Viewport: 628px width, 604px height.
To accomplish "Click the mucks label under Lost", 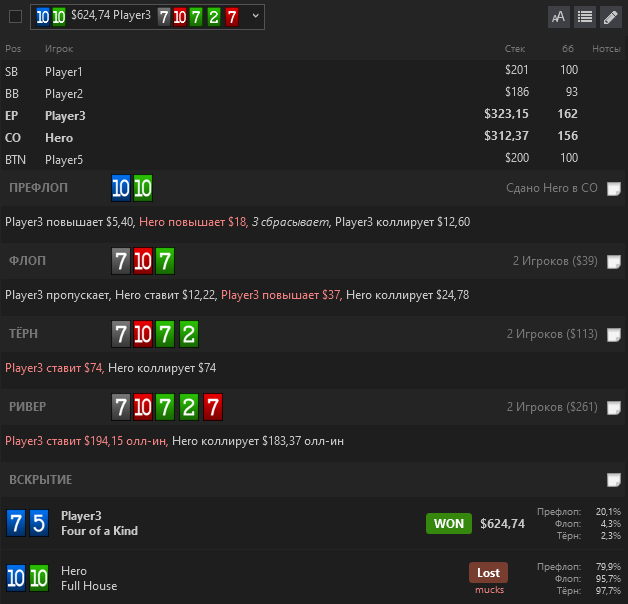I will click(489, 590).
